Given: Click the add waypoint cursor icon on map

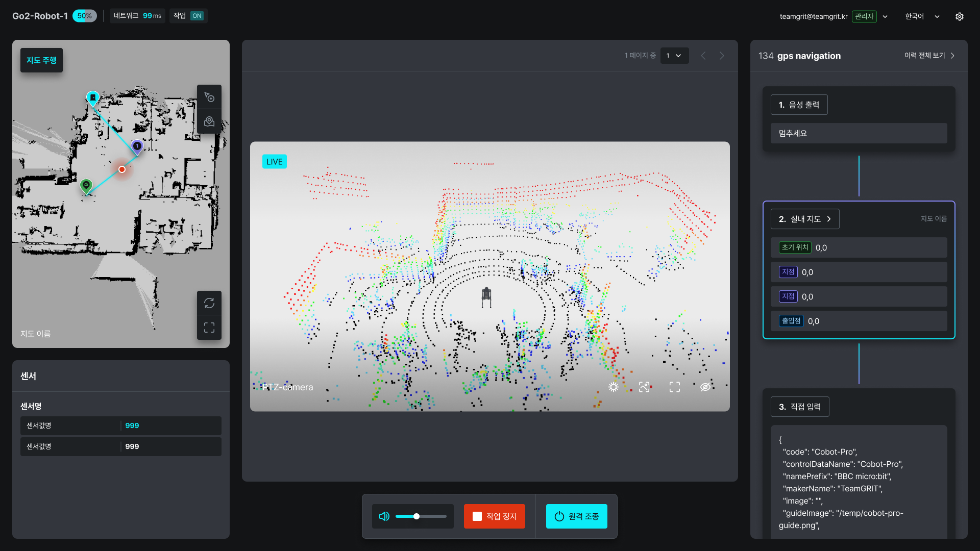Looking at the screenshot, I should pos(209,97).
